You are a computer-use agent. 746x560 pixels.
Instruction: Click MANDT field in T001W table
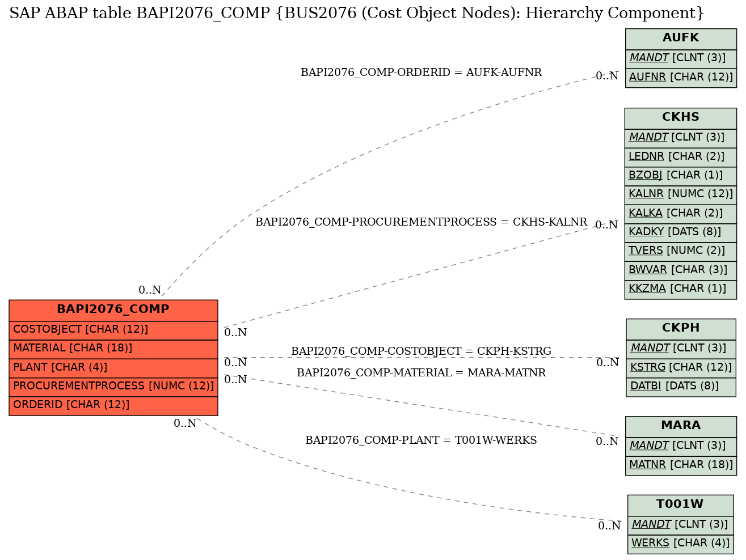(681, 525)
